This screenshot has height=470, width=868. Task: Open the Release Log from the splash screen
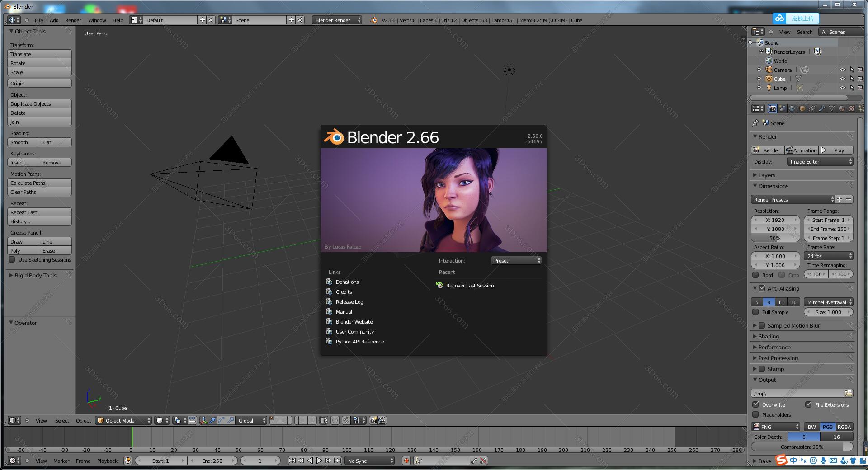(349, 302)
